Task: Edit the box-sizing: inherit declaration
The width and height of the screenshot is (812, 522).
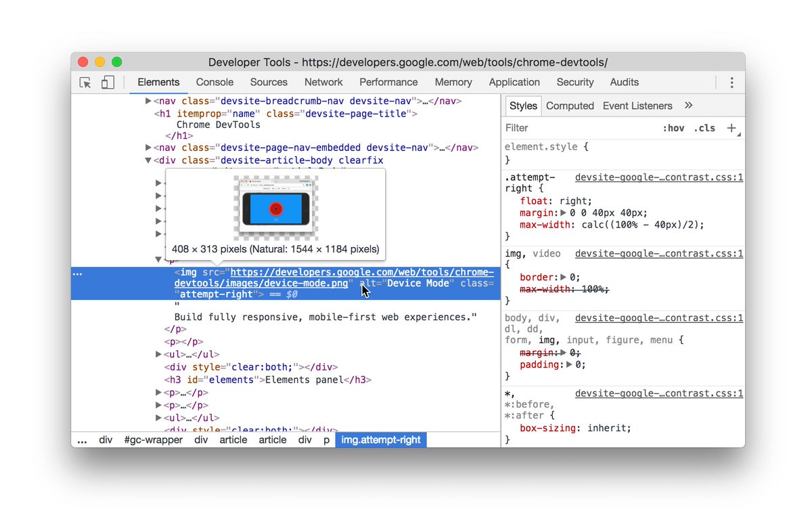Action: (x=575, y=429)
